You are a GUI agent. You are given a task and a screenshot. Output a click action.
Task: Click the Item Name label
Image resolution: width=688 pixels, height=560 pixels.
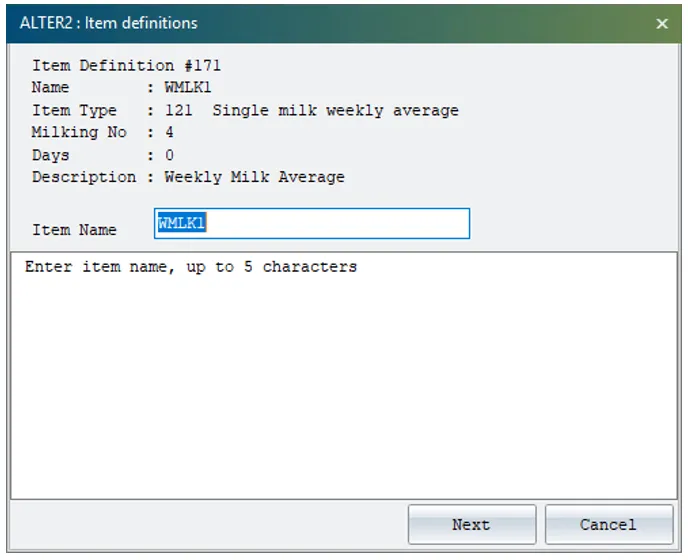click(74, 230)
